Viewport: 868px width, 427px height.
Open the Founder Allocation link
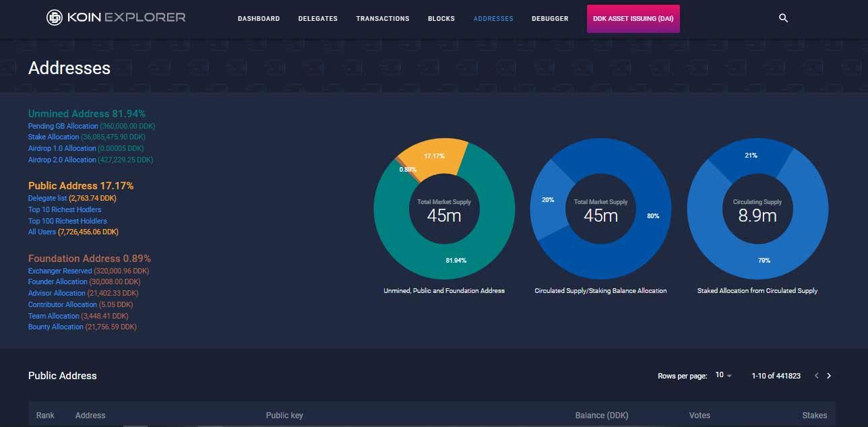point(58,282)
